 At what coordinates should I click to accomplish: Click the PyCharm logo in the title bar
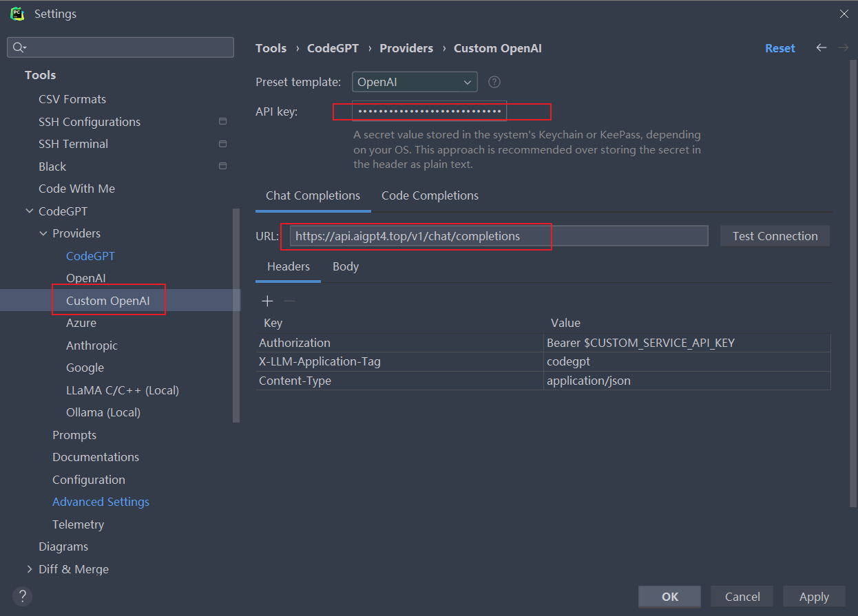[17, 13]
